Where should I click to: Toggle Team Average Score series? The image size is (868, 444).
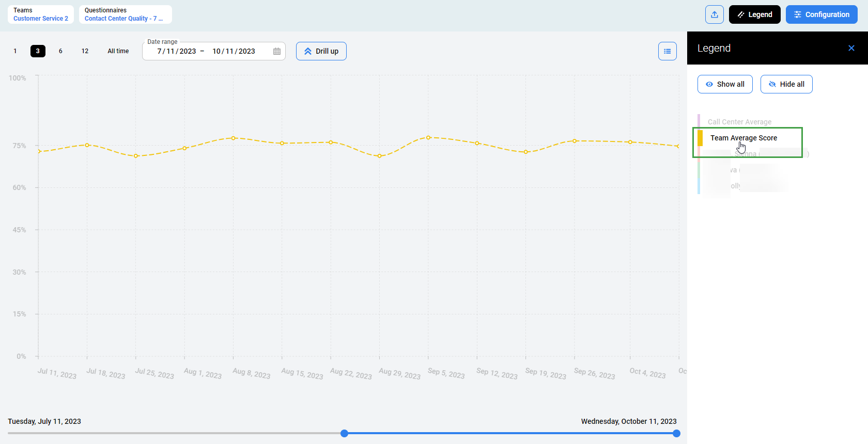click(743, 138)
